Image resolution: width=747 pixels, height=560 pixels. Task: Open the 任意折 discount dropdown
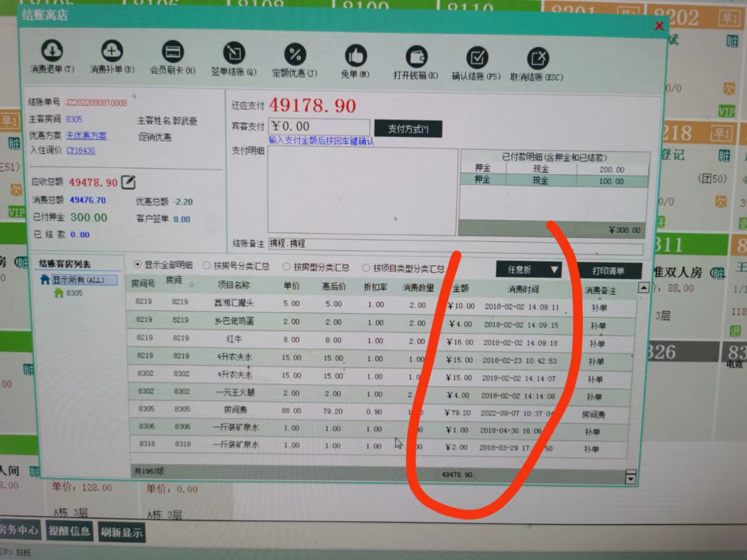554,270
